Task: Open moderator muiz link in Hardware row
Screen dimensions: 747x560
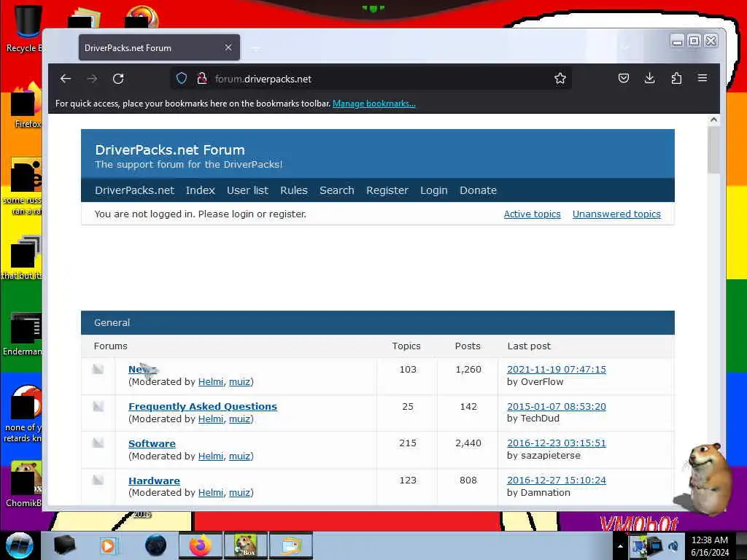Action: click(x=239, y=493)
